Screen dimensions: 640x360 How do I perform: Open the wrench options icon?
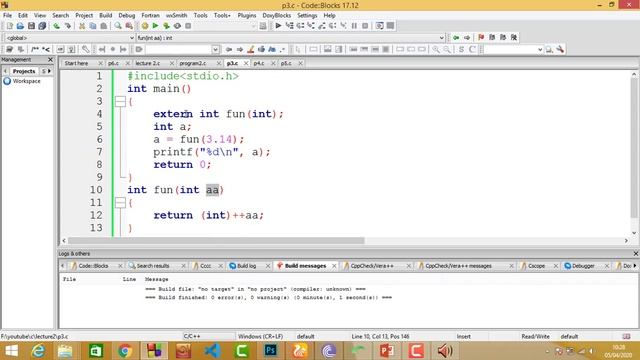pyautogui.click(x=560, y=49)
